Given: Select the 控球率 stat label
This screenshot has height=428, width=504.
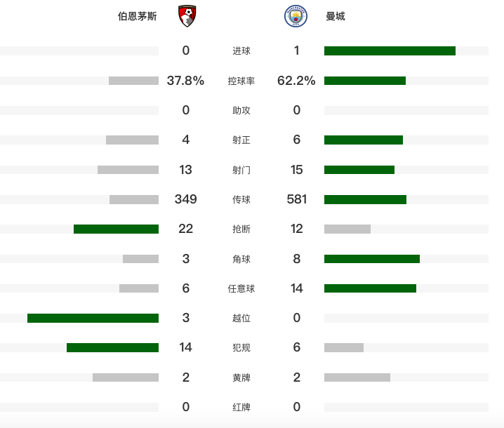Looking at the screenshot, I should pyautogui.click(x=241, y=81).
